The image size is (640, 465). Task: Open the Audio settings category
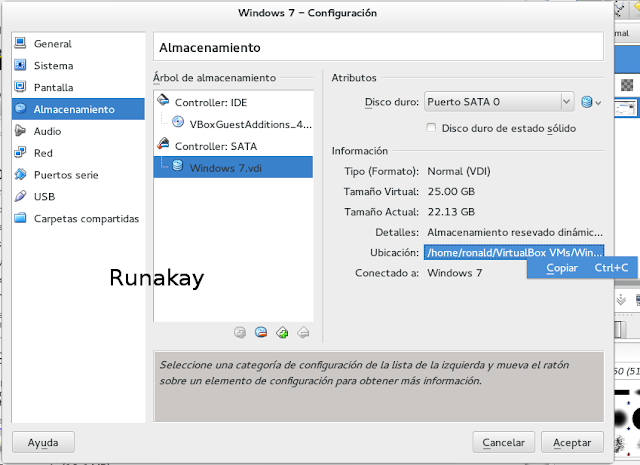[78, 131]
